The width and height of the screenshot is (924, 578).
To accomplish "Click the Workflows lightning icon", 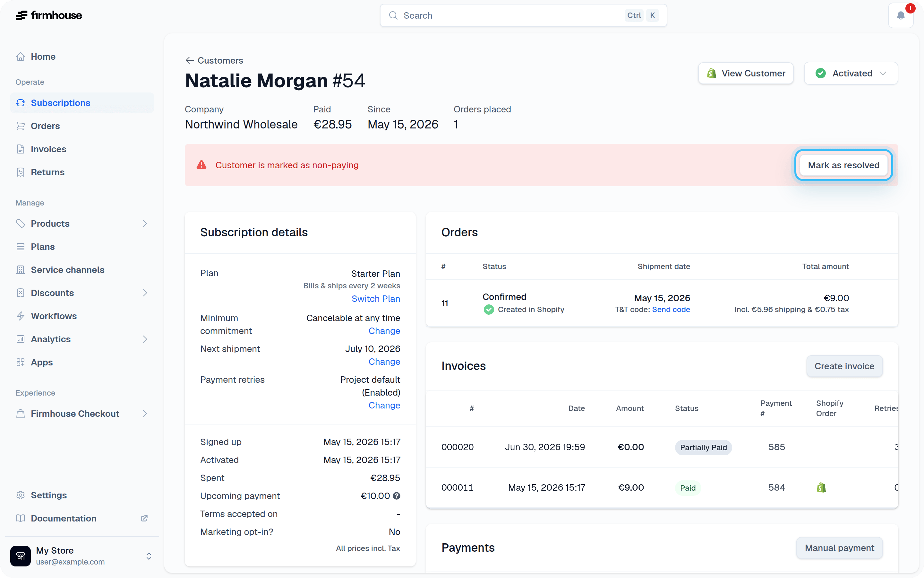I will coord(21,316).
